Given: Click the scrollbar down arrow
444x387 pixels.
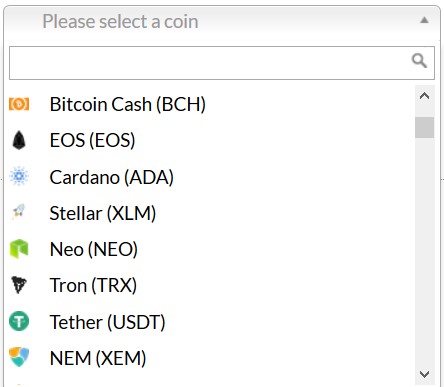Looking at the screenshot, I should (424, 374).
